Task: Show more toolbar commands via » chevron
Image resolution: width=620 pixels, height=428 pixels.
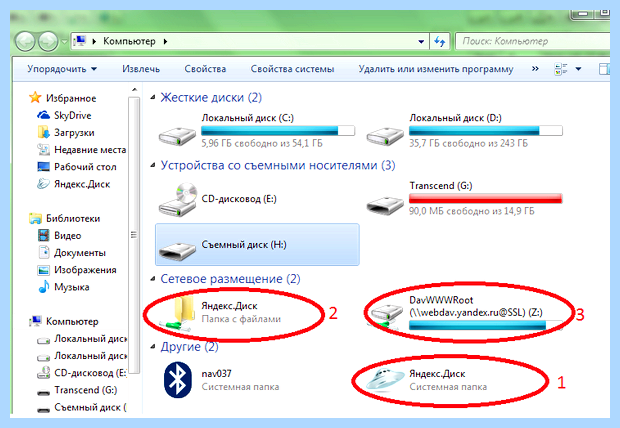Action: [535, 69]
